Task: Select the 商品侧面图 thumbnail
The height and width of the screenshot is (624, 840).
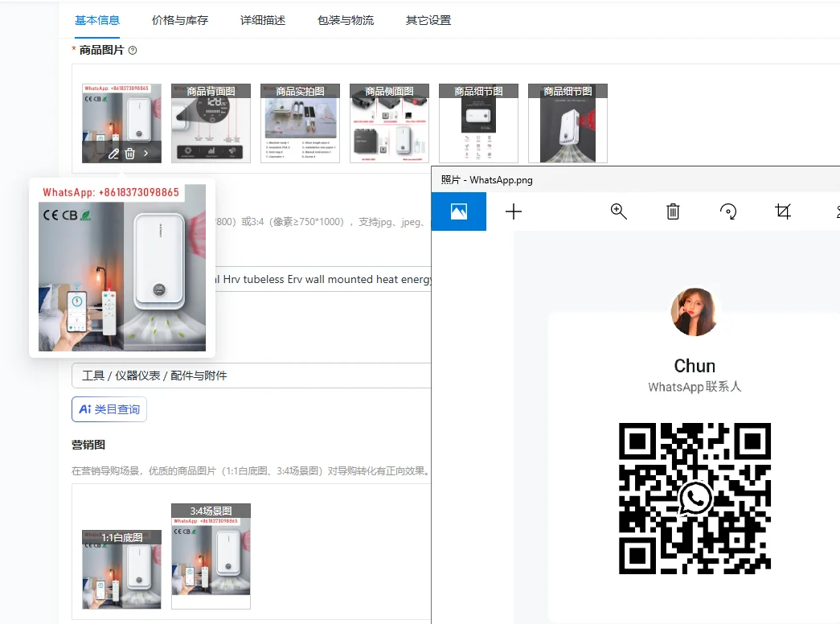Action: pos(390,123)
